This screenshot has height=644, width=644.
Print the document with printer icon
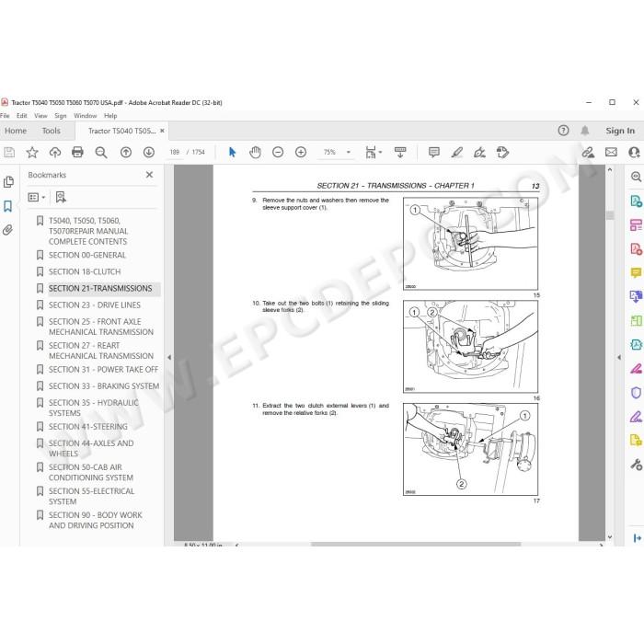point(77,153)
